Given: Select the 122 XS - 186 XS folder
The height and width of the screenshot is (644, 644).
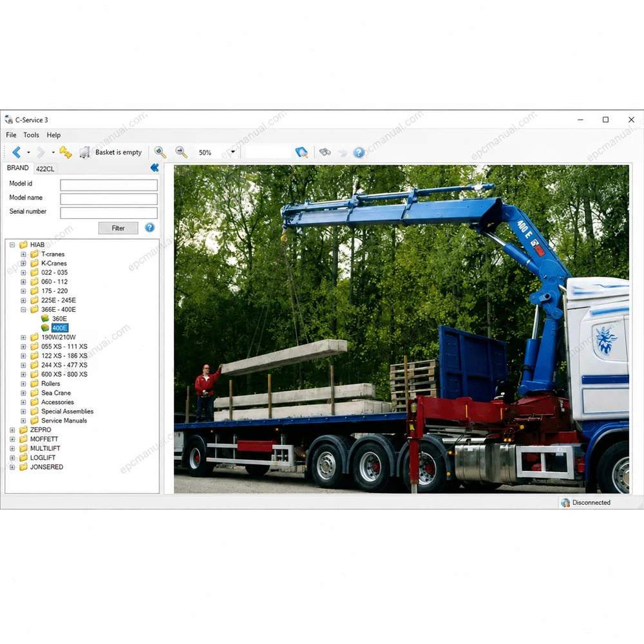Looking at the screenshot, I should pos(64,355).
